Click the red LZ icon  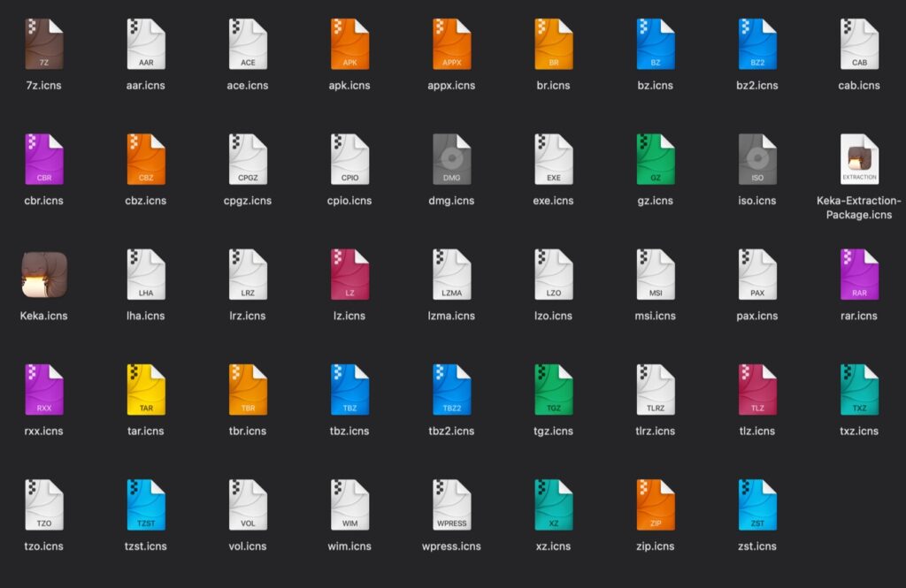(349, 274)
